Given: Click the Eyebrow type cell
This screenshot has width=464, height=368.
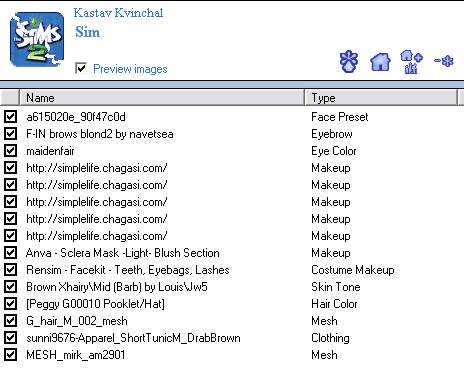Looking at the screenshot, I should (x=332, y=134).
